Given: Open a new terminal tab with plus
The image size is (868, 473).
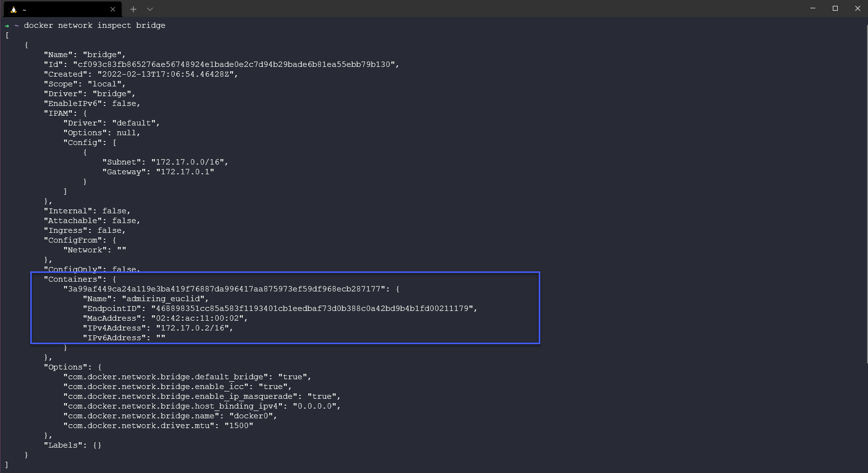Looking at the screenshot, I should tap(133, 9).
